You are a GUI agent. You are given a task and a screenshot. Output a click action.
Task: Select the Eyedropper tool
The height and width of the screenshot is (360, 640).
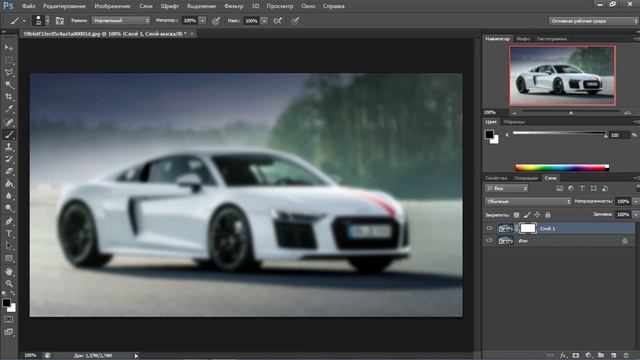tap(9, 109)
